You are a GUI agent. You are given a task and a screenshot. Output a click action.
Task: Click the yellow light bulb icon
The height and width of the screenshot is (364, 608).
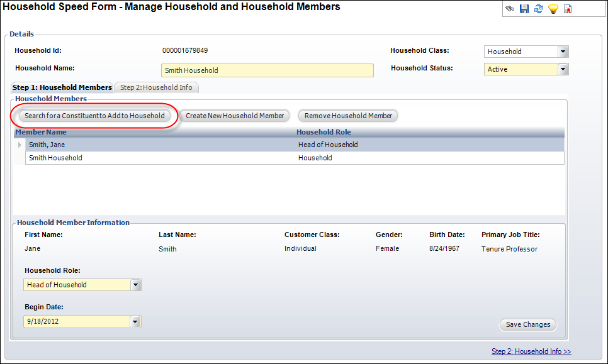pos(553,9)
